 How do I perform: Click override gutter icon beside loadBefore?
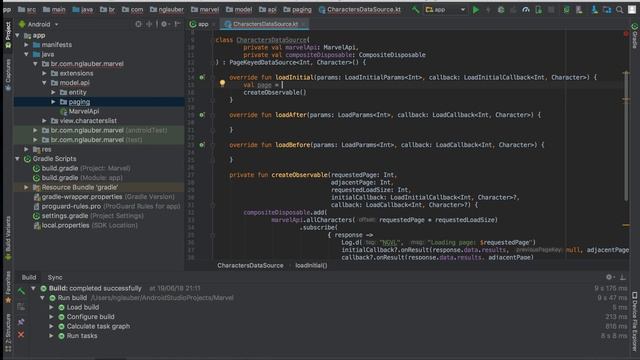coord(202,145)
